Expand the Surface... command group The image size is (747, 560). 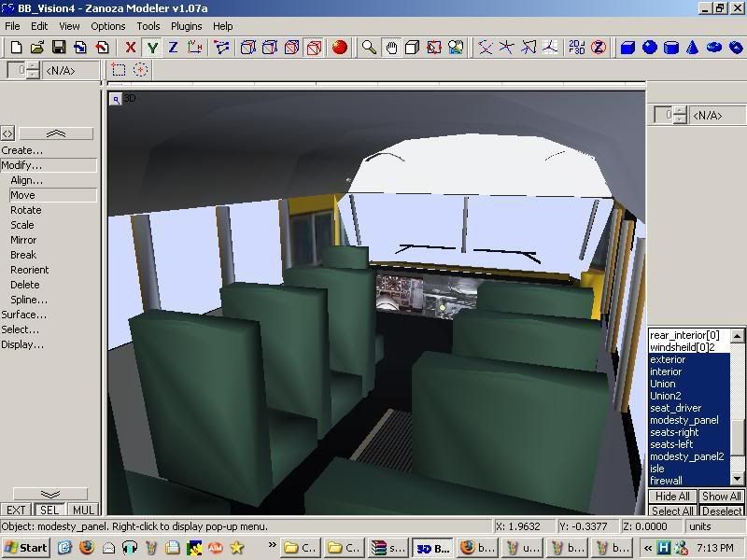point(23,315)
